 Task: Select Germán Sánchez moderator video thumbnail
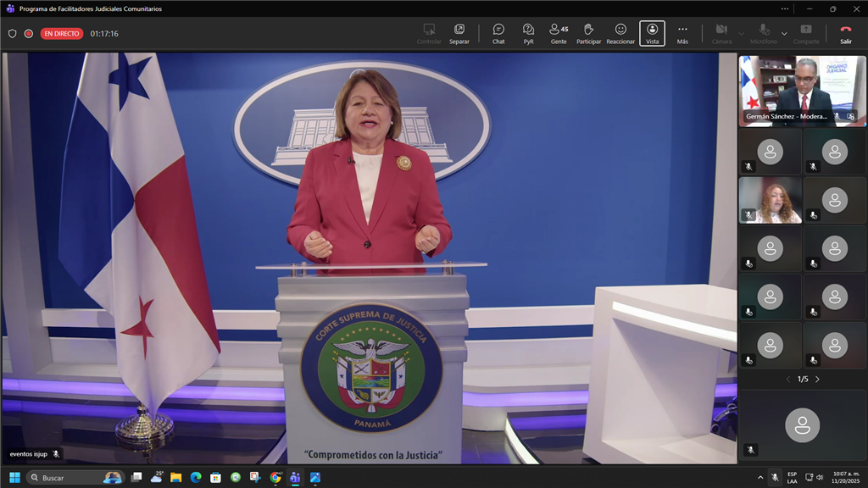click(x=802, y=91)
